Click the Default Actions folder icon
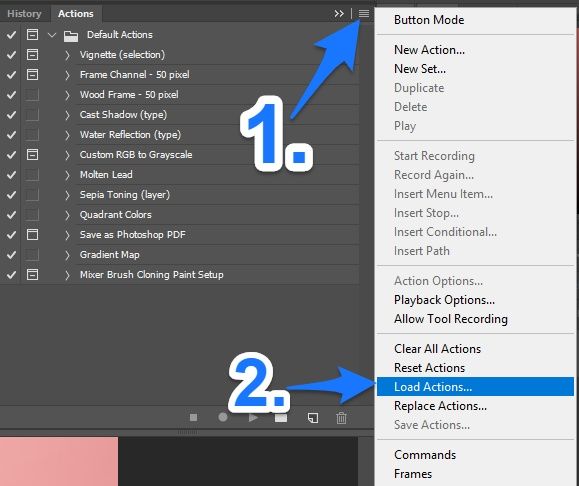Viewport: 579px width, 486px height. 71,36
